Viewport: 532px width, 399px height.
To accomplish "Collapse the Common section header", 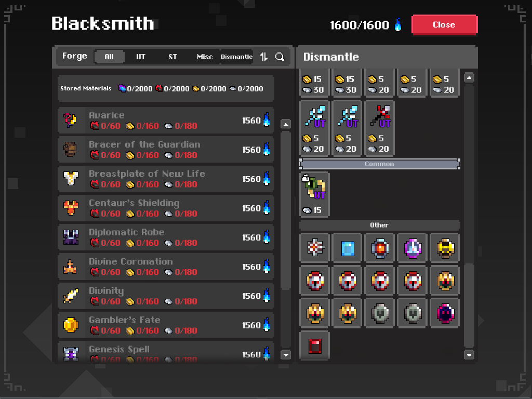I will pos(379,164).
